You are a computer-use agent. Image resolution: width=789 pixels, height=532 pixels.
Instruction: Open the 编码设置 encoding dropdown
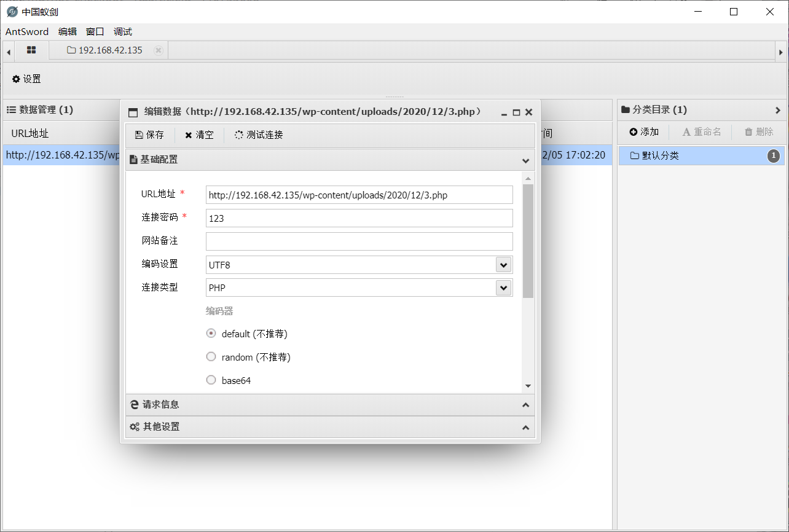coord(503,264)
